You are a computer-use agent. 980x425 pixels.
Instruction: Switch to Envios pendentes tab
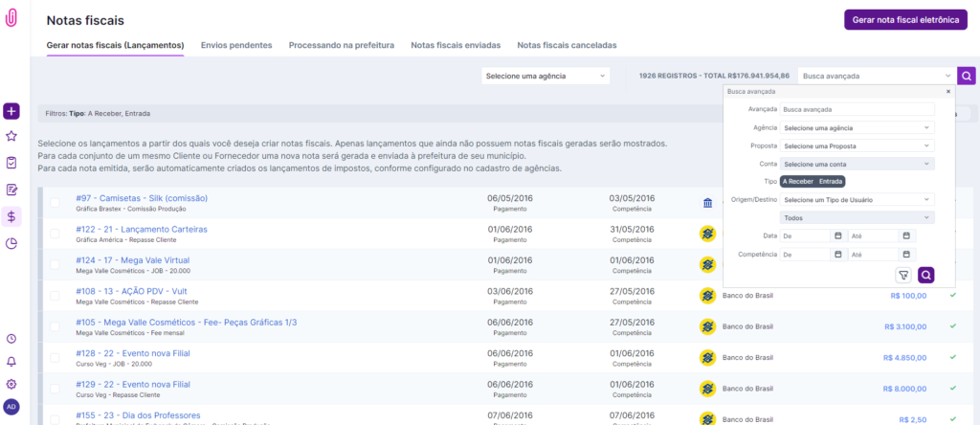[x=236, y=46]
